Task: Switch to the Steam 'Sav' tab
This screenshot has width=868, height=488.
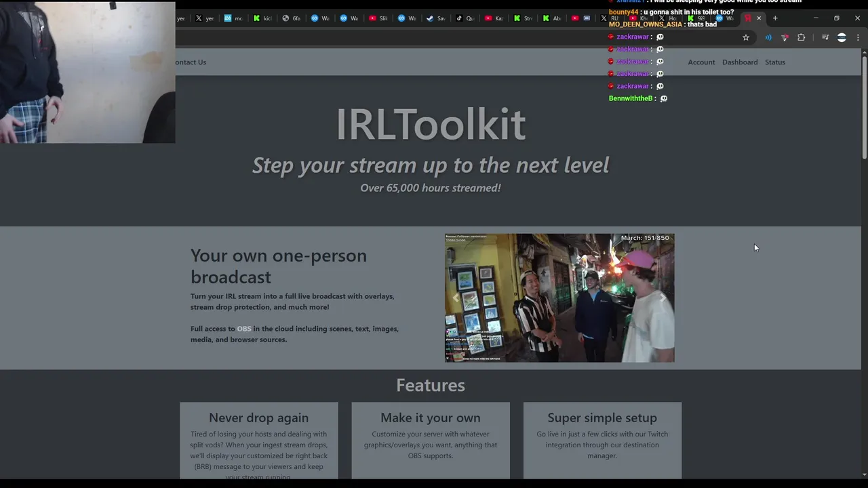Action: click(x=436, y=18)
